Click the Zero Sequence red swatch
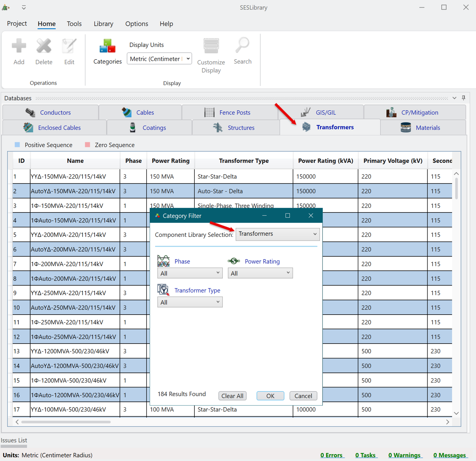Image resolution: width=476 pixels, height=461 pixels. (87, 145)
